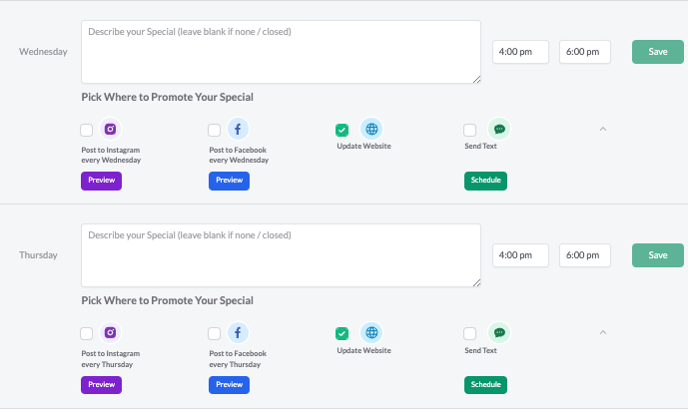This screenshot has height=409, width=688.
Task: Click the Wednesday Facebook icon
Action: pyautogui.click(x=238, y=129)
